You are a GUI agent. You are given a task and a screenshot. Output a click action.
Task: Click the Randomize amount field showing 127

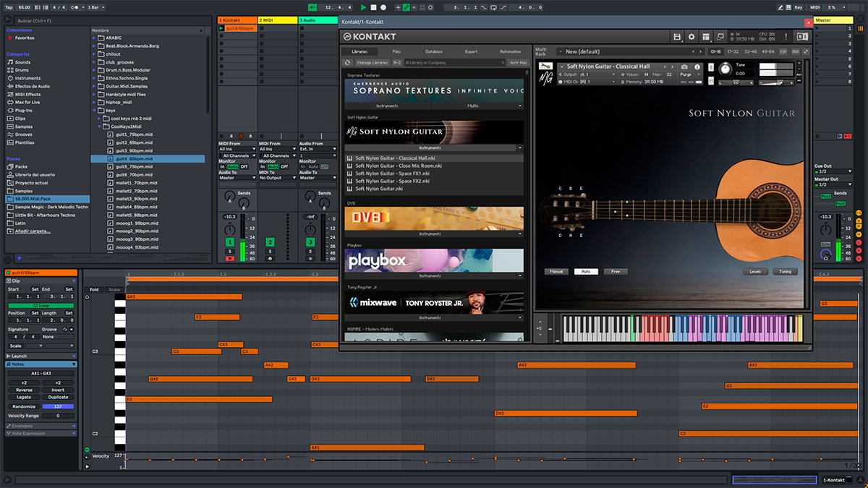point(58,406)
